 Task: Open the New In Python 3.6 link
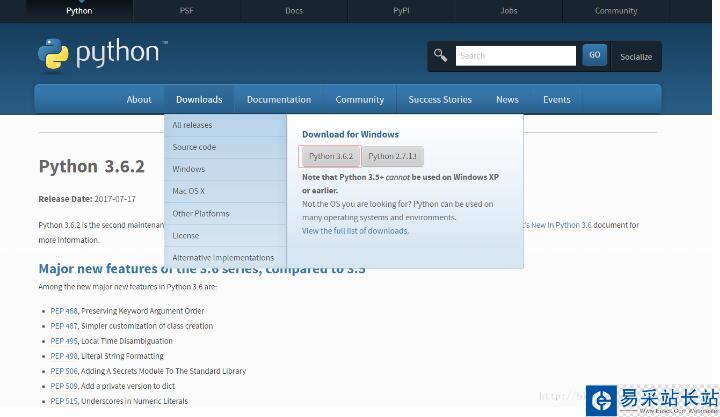pyautogui.click(x=557, y=225)
